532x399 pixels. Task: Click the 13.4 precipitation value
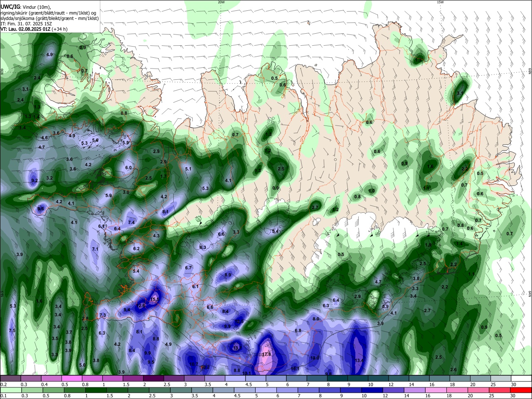click(360, 360)
